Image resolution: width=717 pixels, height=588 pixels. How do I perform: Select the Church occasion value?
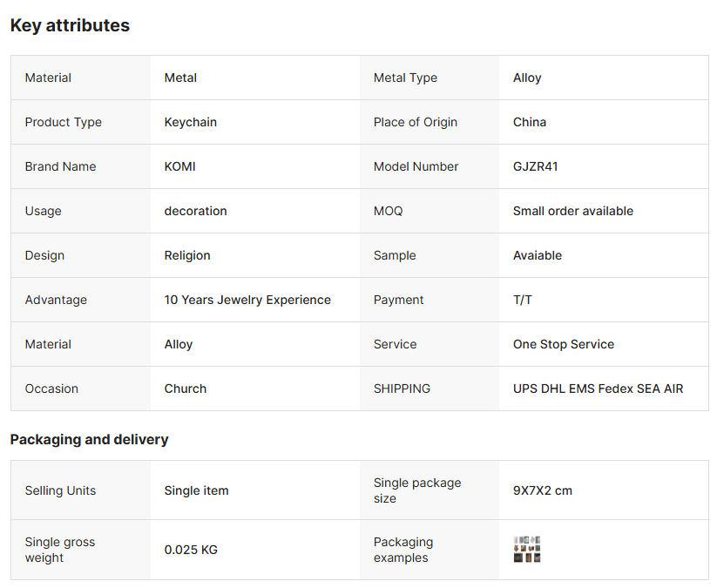[x=185, y=389]
